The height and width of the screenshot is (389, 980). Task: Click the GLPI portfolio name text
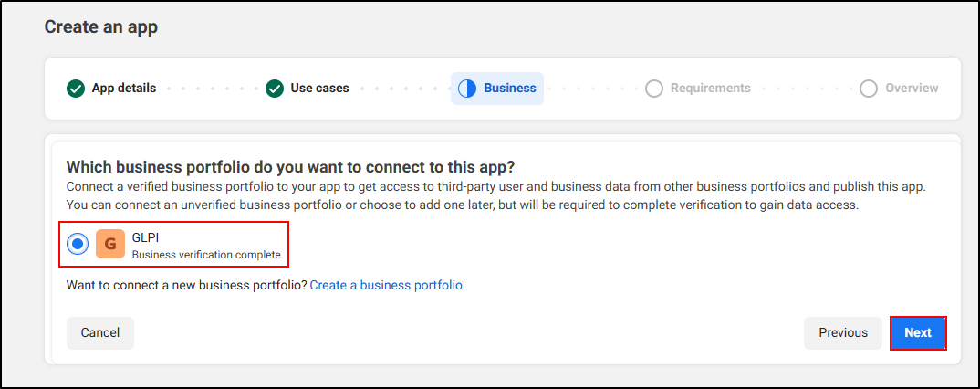pos(146,237)
